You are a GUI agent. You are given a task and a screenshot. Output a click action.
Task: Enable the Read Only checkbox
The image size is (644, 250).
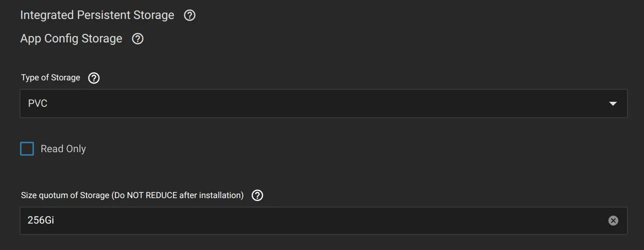point(27,149)
